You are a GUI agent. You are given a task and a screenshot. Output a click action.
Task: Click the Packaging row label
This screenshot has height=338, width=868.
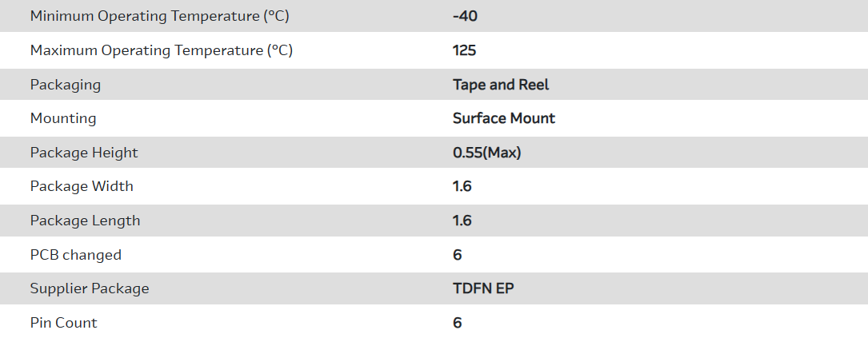(66, 85)
